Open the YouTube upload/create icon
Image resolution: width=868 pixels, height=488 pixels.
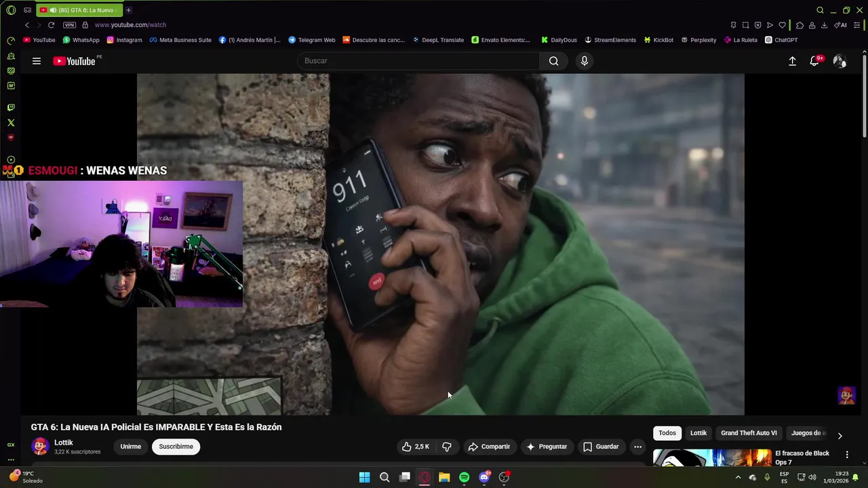point(792,61)
